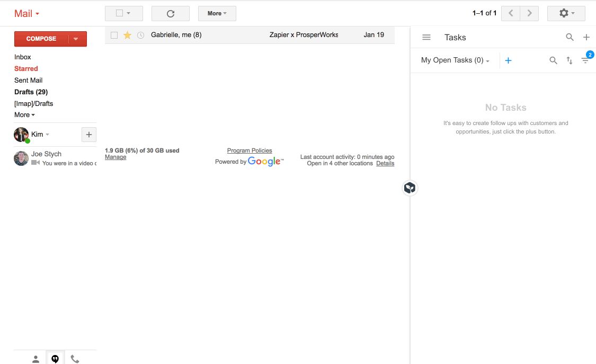596x364 pixels.
Task: Open the Drafts (29) folder
Action: (x=31, y=92)
